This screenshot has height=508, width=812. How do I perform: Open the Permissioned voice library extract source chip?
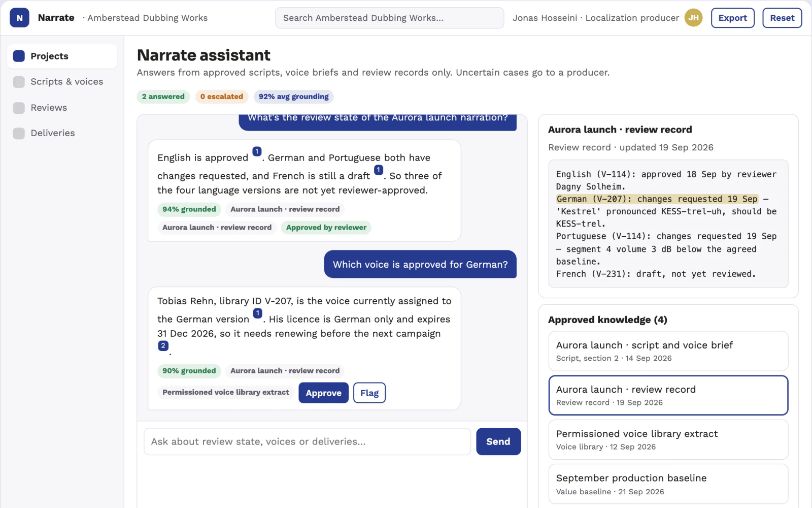[x=226, y=392]
